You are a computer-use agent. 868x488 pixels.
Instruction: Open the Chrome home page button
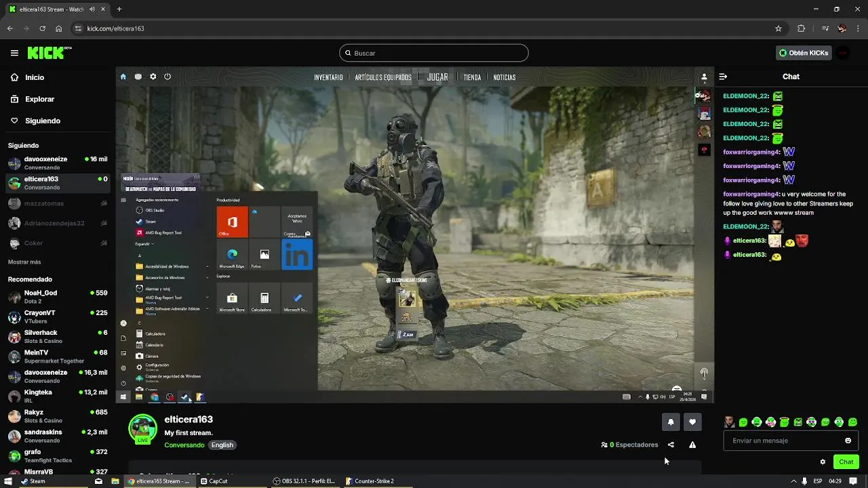[x=59, y=28]
